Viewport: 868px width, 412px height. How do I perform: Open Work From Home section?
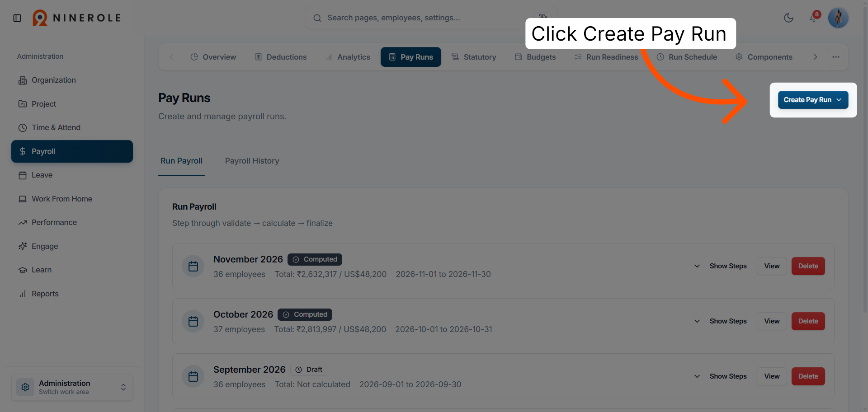pos(72,199)
